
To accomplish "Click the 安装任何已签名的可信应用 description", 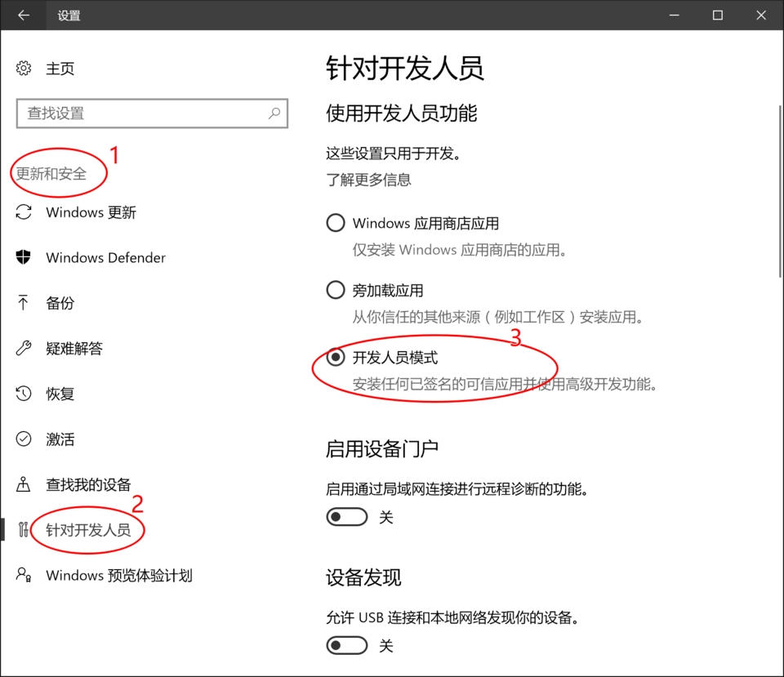I will 505,384.
